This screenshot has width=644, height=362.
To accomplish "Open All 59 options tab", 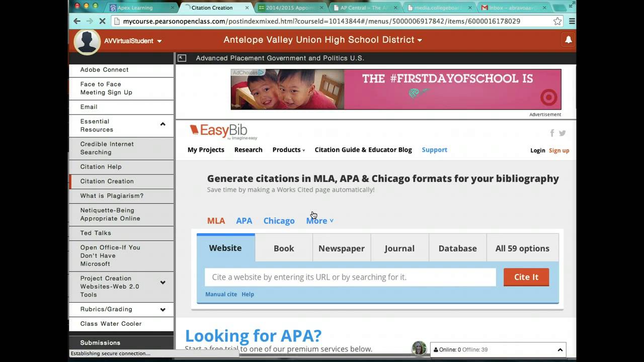I will pos(522,248).
